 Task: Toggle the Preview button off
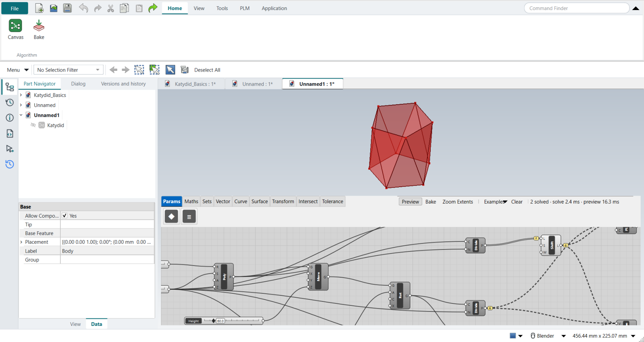411,202
